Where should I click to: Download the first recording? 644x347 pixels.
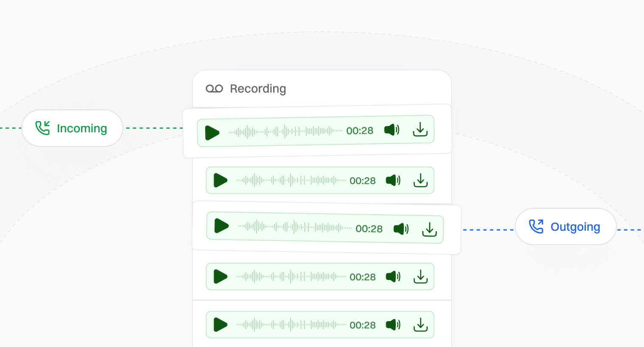[420, 129]
